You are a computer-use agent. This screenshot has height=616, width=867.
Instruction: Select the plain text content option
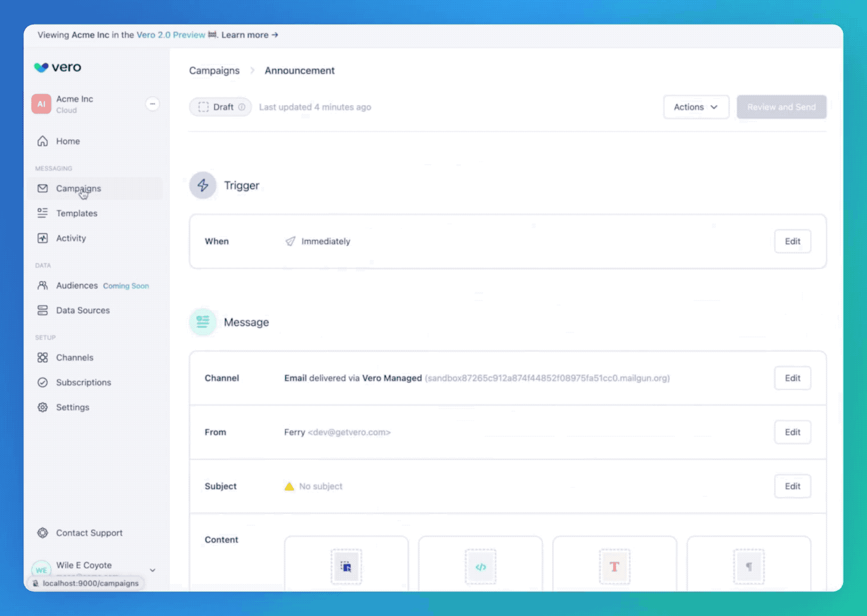click(749, 566)
